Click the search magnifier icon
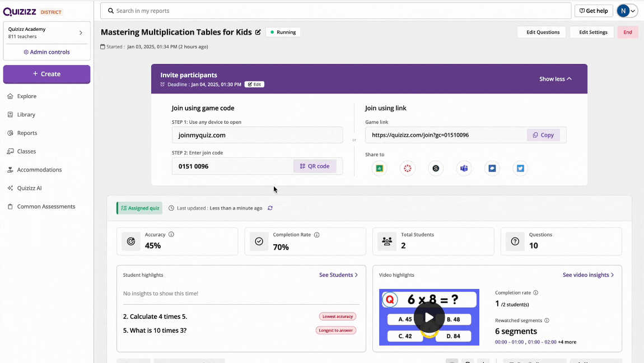The height and width of the screenshot is (363, 644). (110, 11)
